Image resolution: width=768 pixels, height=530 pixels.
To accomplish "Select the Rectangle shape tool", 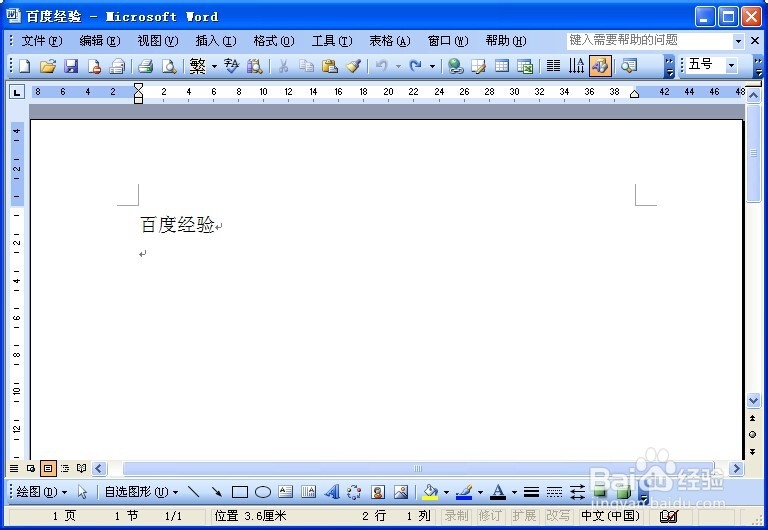I will pyautogui.click(x=240, y=491).
